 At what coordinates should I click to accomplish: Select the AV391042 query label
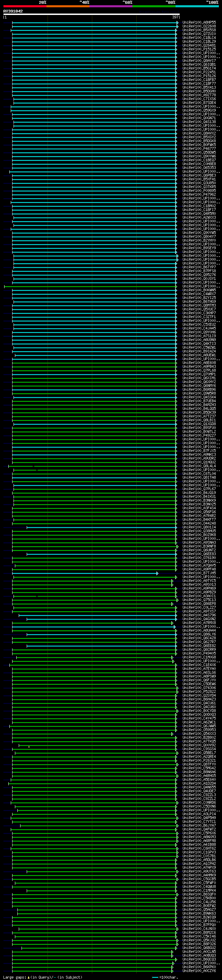click(13, 11)
